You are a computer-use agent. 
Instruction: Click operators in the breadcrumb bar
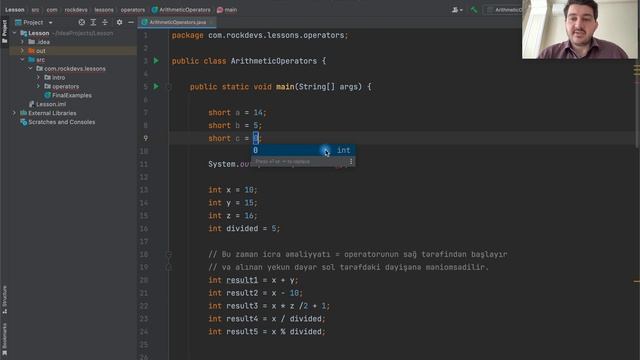133,9
